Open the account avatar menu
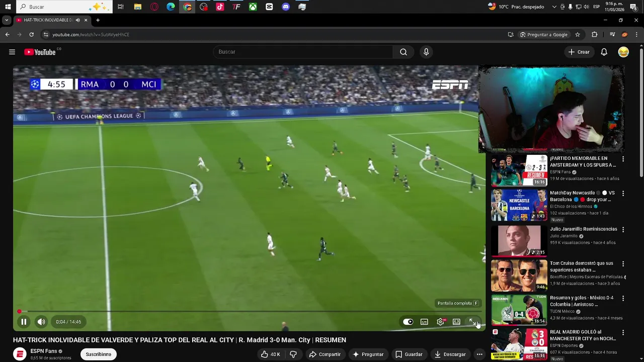644x362 pixels. (623, 52)
